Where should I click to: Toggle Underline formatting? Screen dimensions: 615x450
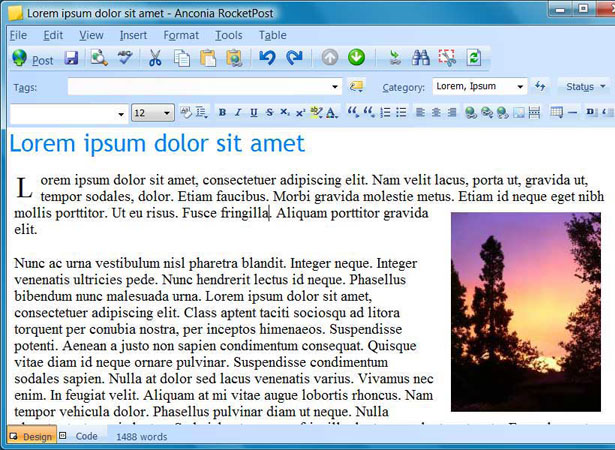tap(254, 113)
